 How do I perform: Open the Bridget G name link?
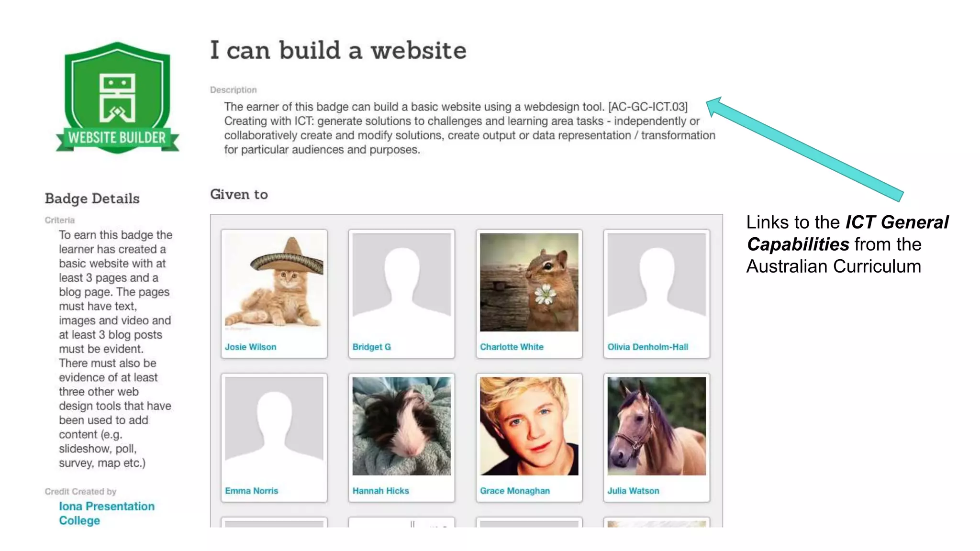[x=371, y=347]
